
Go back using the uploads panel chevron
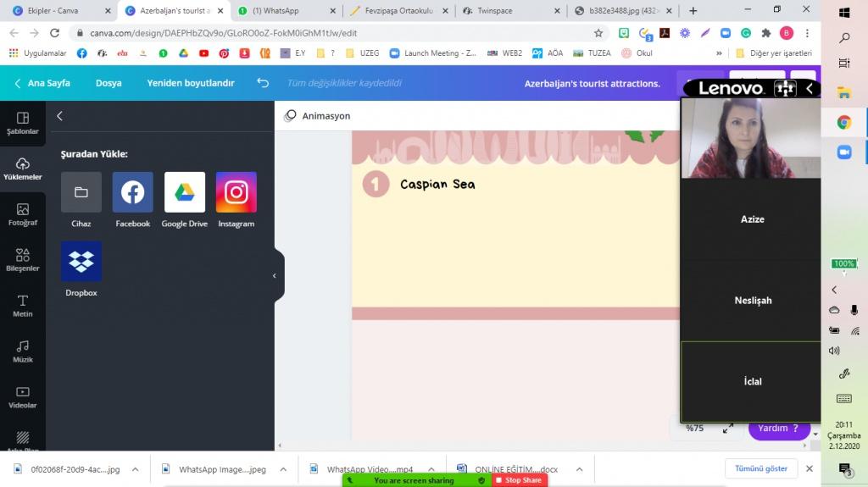coord(59,116)
